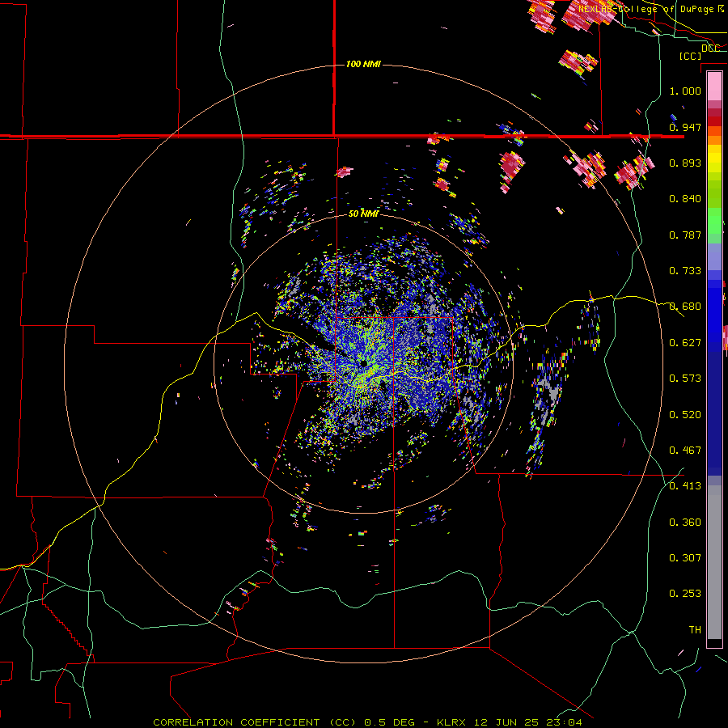Click the 0.893 legend value

click(685, 163)
